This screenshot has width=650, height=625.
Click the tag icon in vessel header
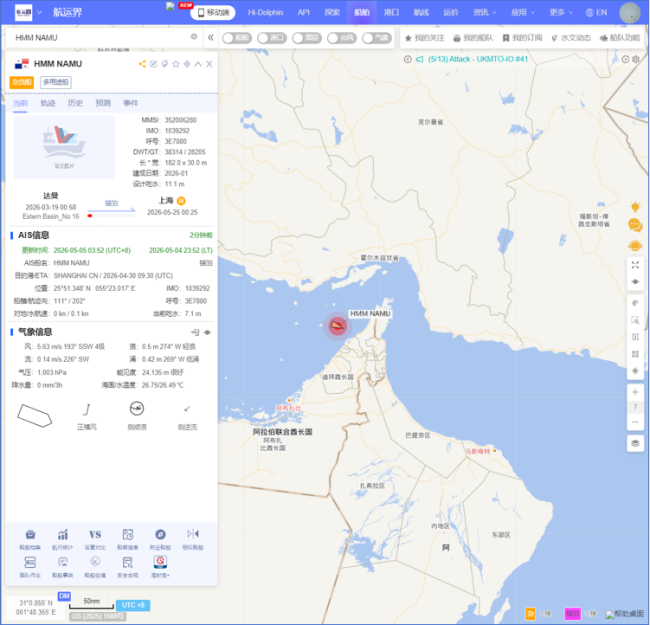(x=165, y=64)
